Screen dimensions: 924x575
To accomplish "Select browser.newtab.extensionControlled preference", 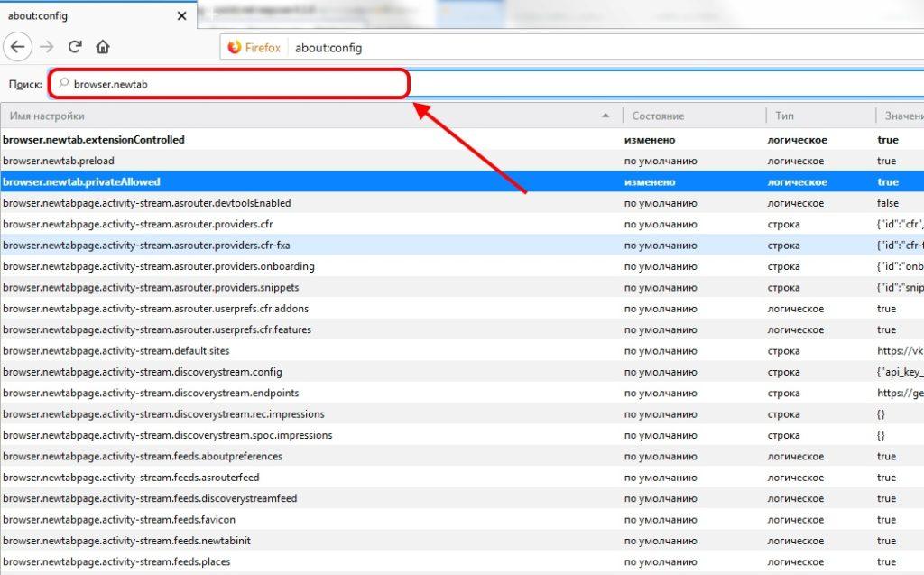I will point(462,139).
